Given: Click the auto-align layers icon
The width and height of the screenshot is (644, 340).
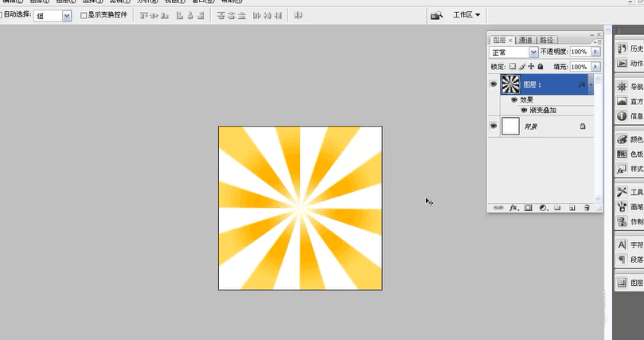Looking at the screenshot, I should (299, 16).
